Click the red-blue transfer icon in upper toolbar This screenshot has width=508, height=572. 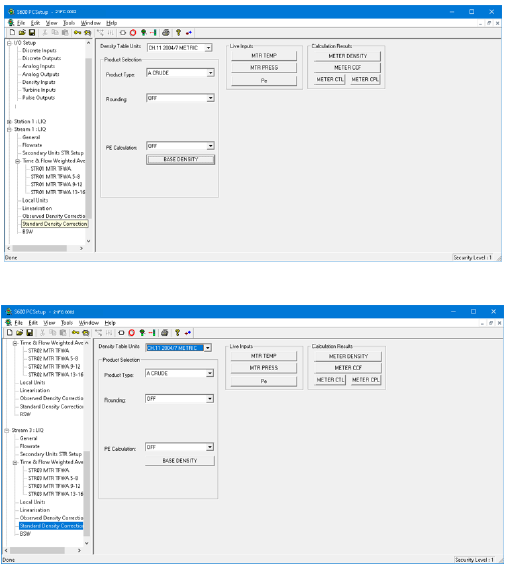pos(189,32)
